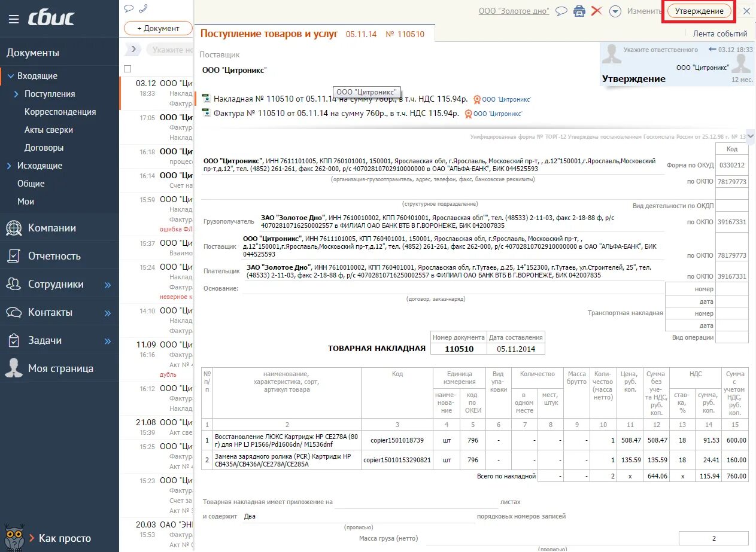756x552 pixels.
Task: Click the owl mascot icon
Action: click(13, 537)
